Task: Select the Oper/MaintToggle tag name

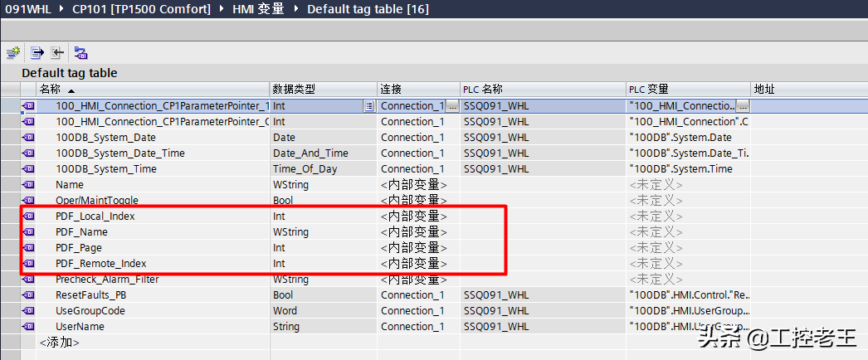Action: [x=97, y=200]
